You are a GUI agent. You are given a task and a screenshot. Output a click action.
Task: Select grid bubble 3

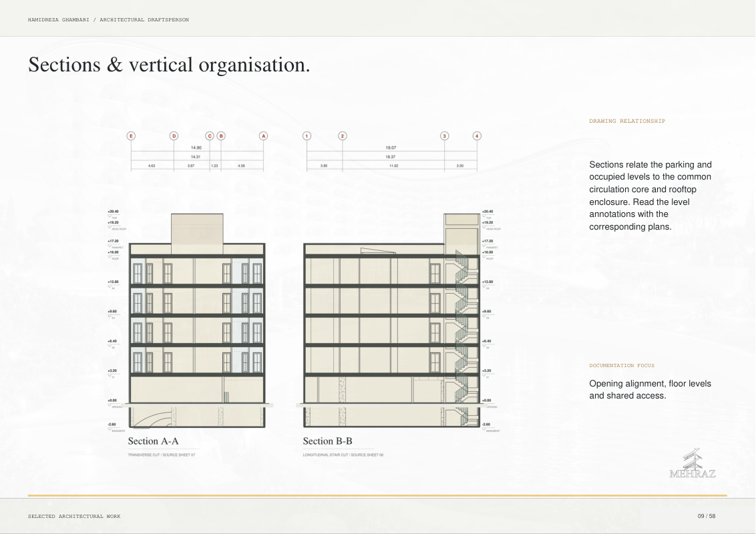pos(445,136)
